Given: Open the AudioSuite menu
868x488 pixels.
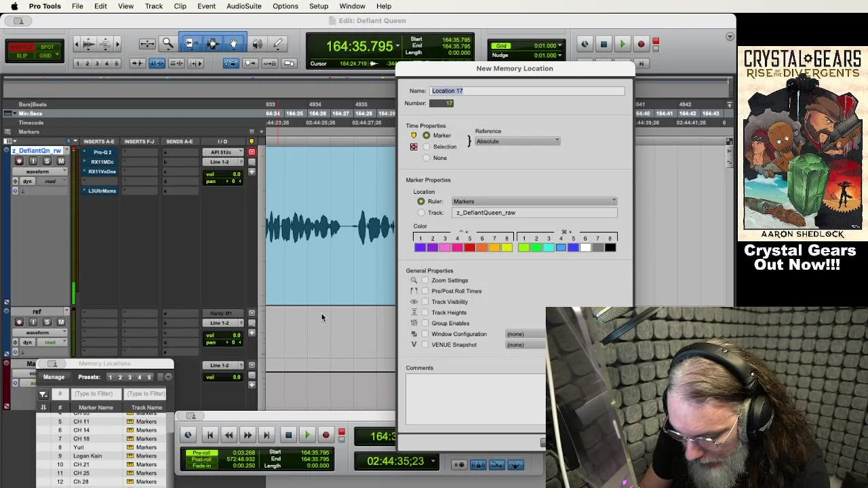Looking at the screenshot, I should tap(243, 6).
